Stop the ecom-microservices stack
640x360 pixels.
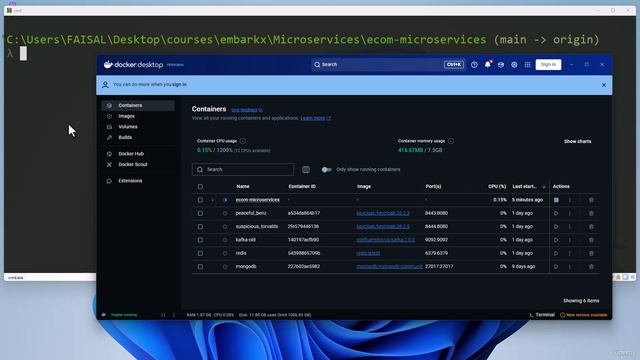[x=556, y=200]
